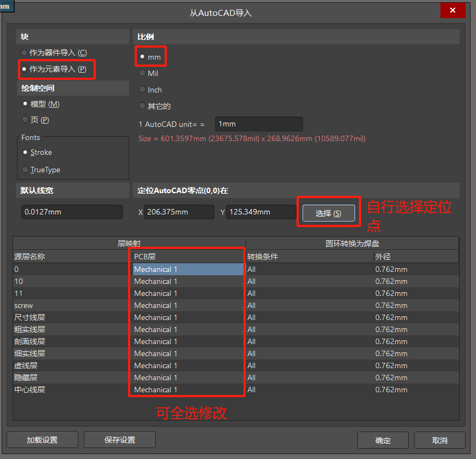Click 外径 column header

[x=416, y=257]
